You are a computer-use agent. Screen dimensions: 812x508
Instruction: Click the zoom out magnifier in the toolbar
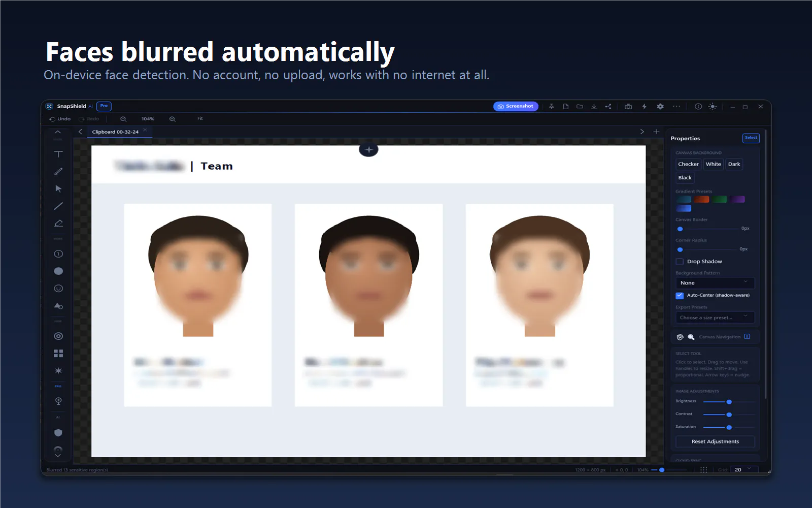point(123,119)
